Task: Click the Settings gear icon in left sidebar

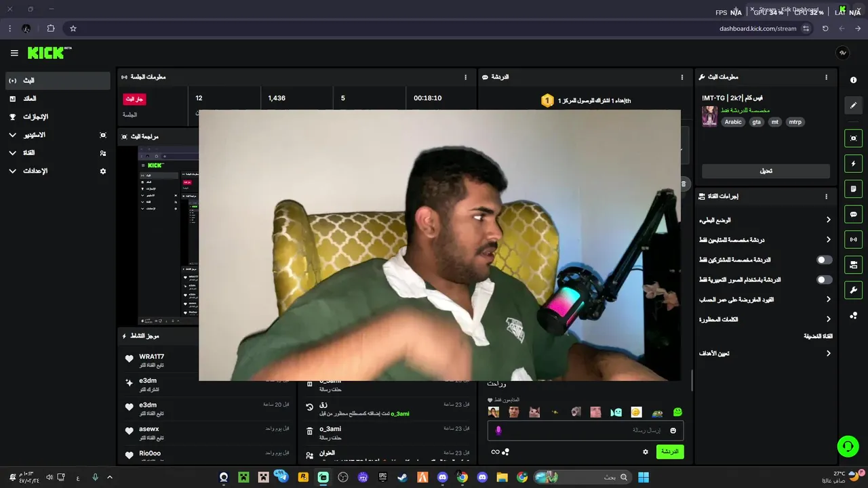Action: 103,171
